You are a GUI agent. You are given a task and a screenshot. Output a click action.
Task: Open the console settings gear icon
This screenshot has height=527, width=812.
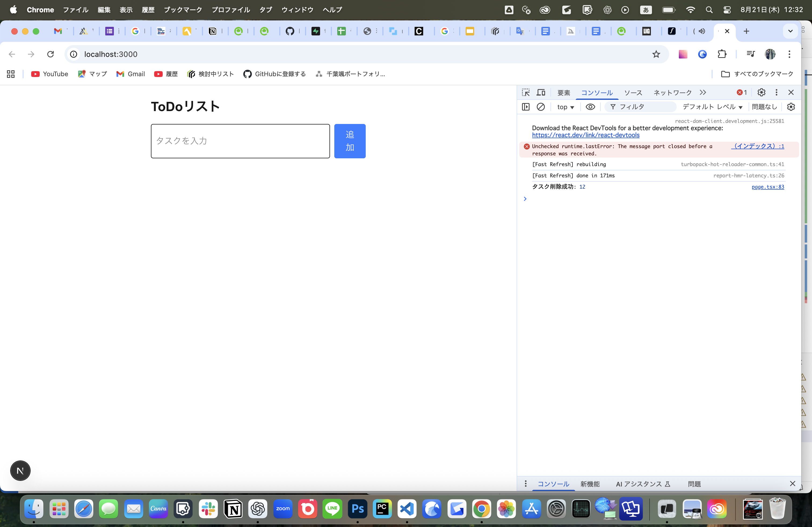click(x=791, y=107)
